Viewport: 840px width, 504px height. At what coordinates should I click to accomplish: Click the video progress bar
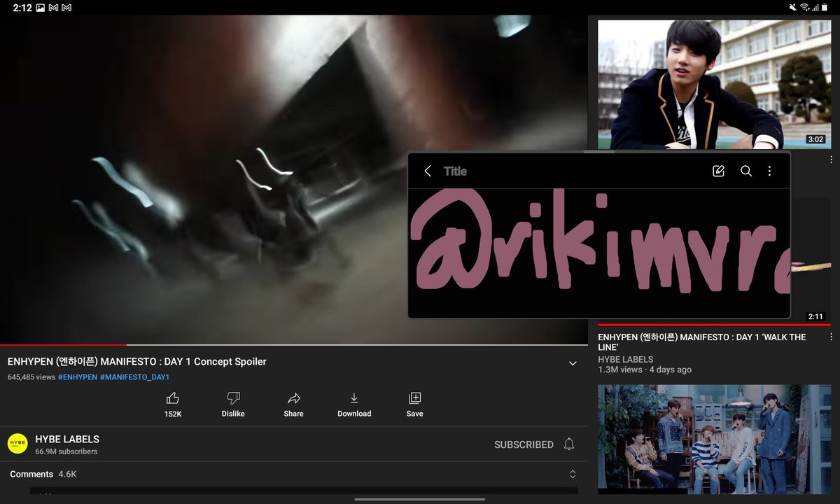coord(294,345)
